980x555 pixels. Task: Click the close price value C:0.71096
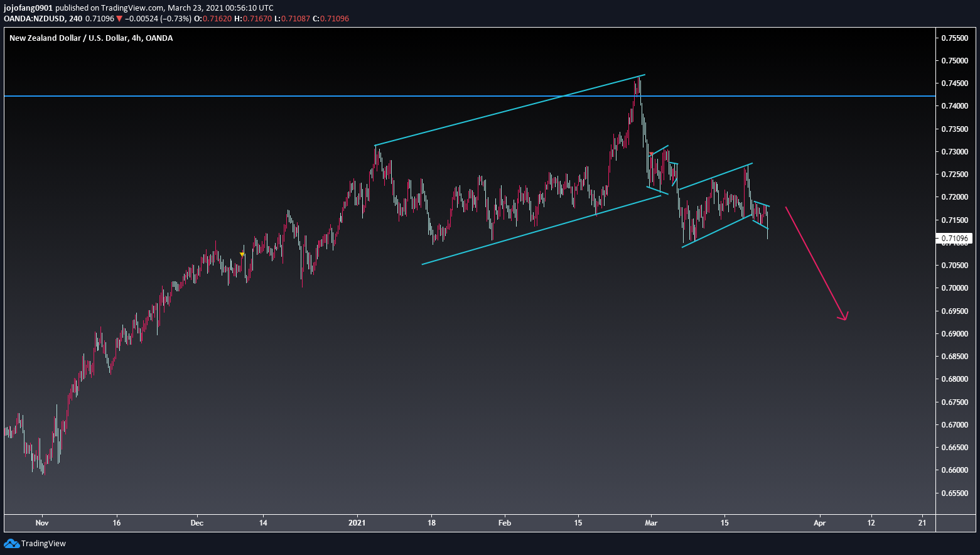pos(331,18)
